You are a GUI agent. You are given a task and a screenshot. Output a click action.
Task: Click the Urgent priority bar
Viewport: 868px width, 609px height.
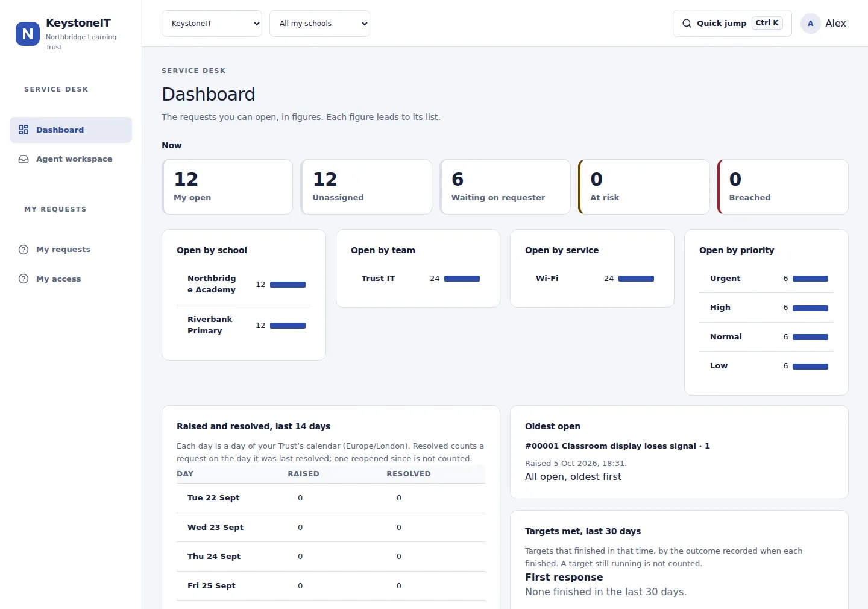[810, 279]
